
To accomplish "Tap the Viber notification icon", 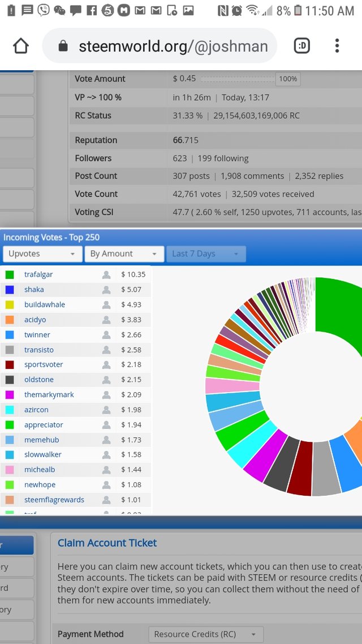I will point(43,10).
